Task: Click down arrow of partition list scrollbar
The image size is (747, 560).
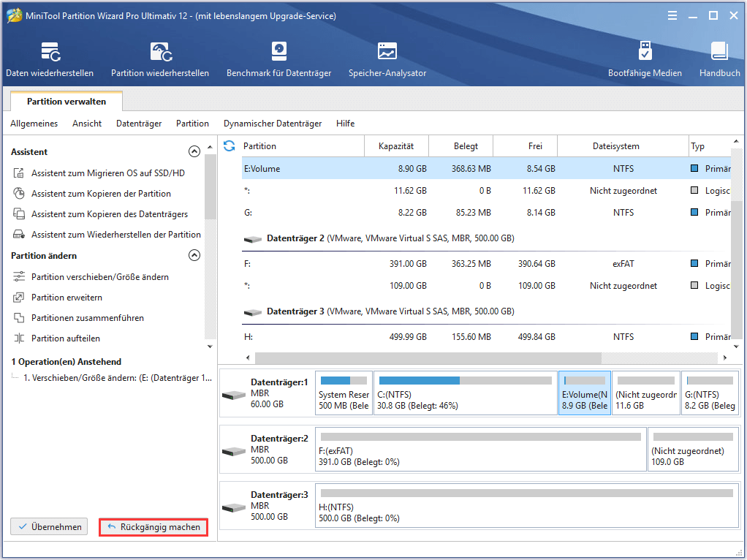Action: point(737,347)
